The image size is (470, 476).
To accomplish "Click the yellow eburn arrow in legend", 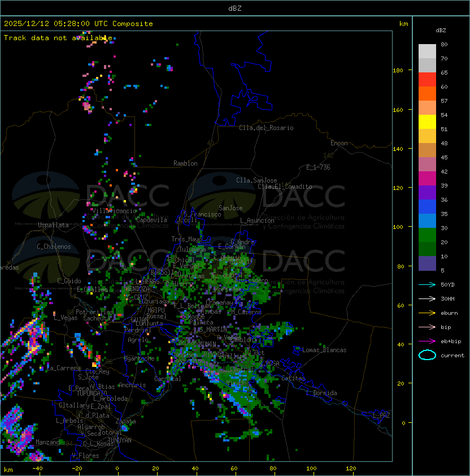I will 427,313.
